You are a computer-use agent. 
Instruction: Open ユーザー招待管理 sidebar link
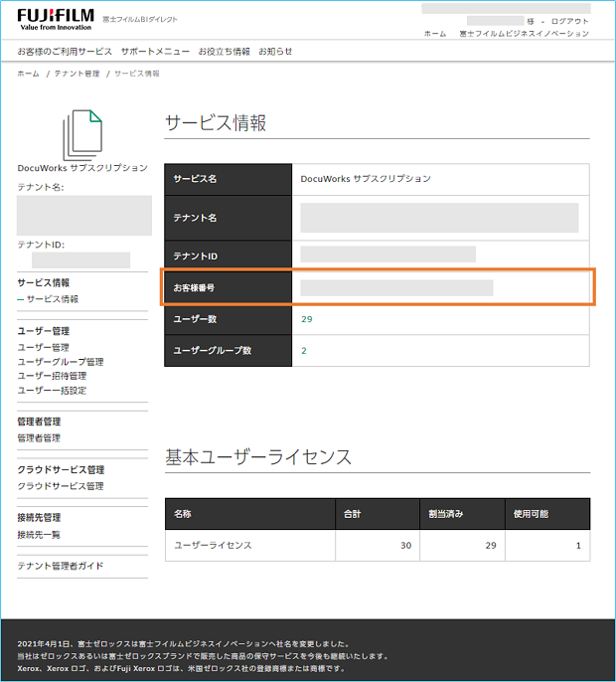tap(52, 376)
